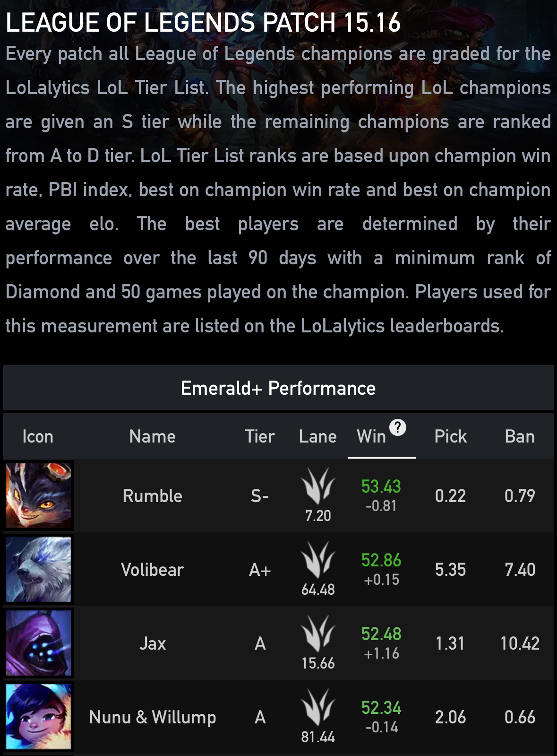Click Rumble's champion portrait icon
This screenshot has height=756, width=557.
38,495
